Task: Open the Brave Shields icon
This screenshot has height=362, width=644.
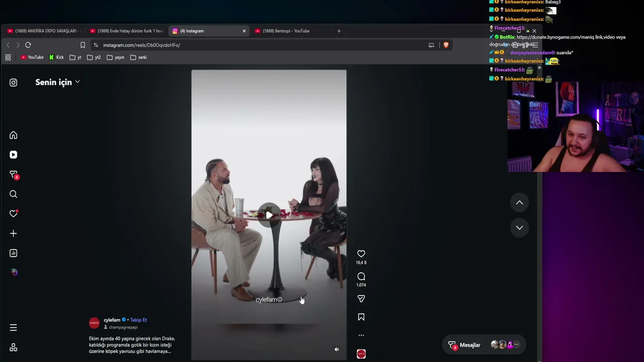Action: pos(446,45)
